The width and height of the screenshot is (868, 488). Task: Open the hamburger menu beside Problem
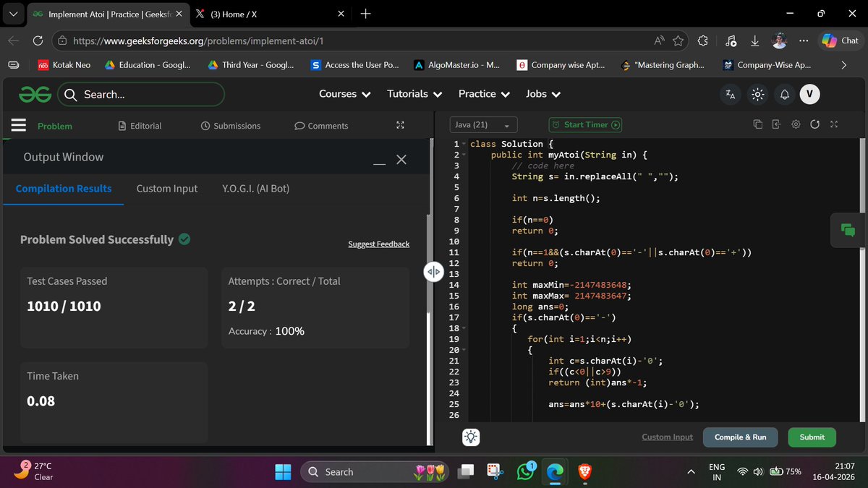point(19,125)
